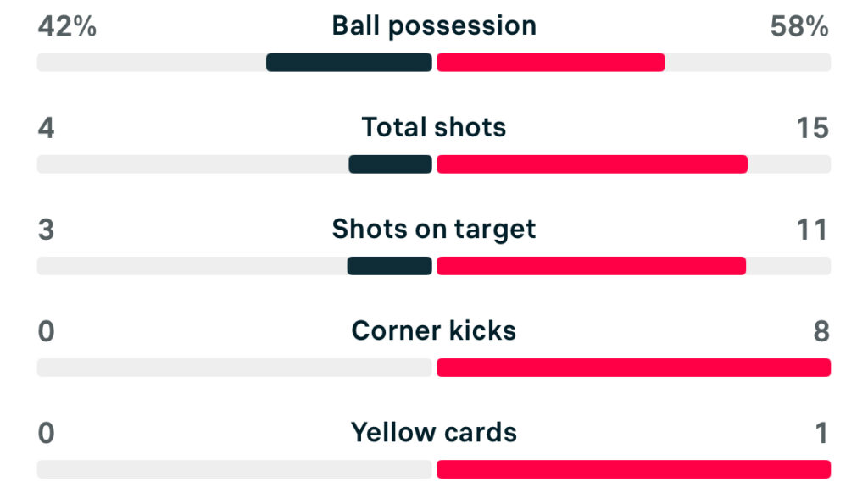Click the dark Total shots bar
This screenshot has height=504, width=868.
point(390,164)
